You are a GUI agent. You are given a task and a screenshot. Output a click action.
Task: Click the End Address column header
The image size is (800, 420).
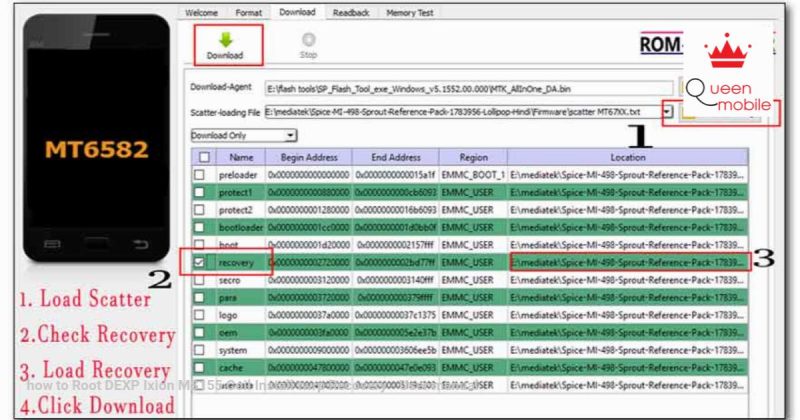395,157
